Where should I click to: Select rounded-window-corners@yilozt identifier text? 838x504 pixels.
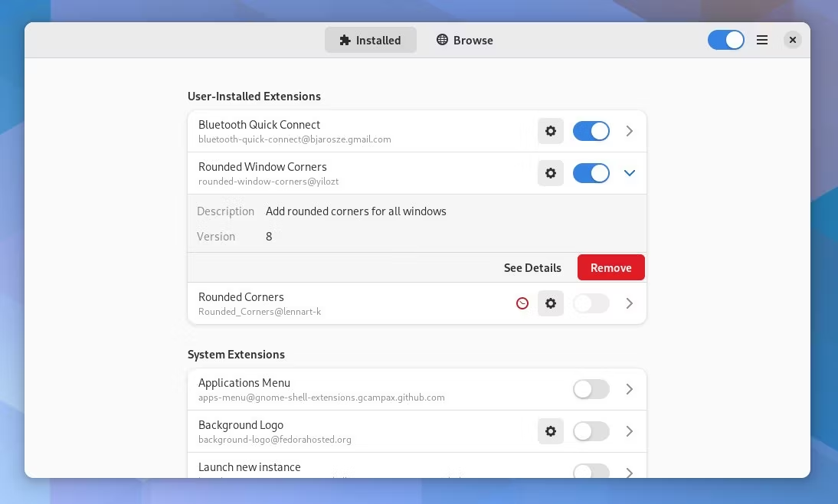point(268,182)
